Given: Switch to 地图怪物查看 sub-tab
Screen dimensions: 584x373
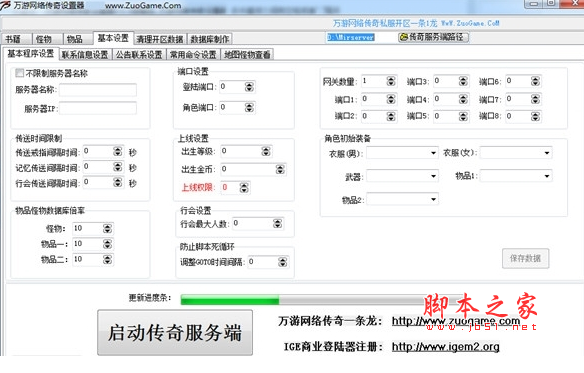Looking at the screenshot, I should (247, 55).
